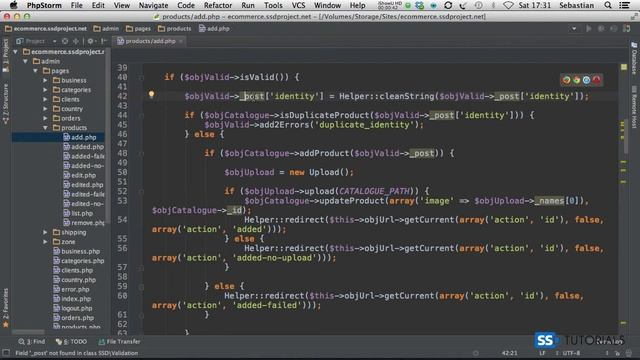Expand the country folder
640x360 pixels.
click(x=45, y=109)
